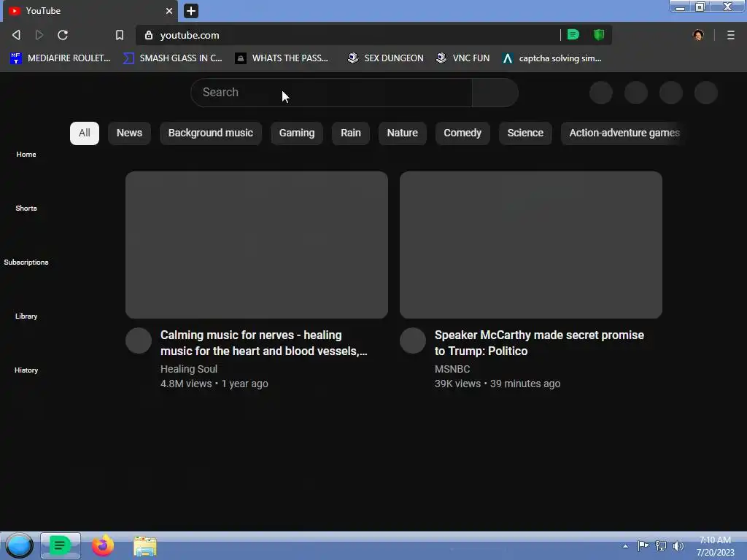Open the green chat app in taskbar
747x560 pixels.
[61, 545]
